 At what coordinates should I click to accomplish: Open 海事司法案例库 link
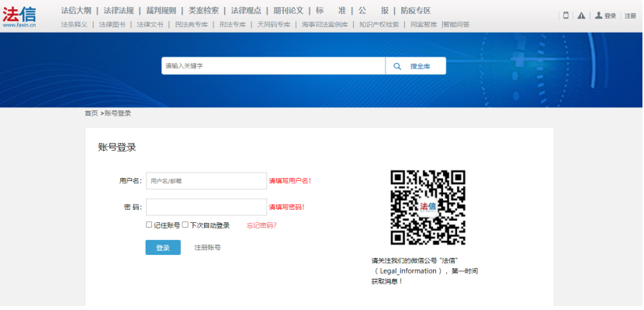pyautogui.click(x=325, y=25)
